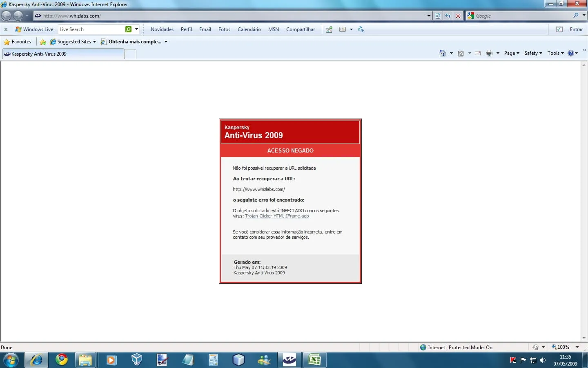This screenshot has height=368, width=588.
Task: Click the Home icon in the command bar
Action: [442, 53]
